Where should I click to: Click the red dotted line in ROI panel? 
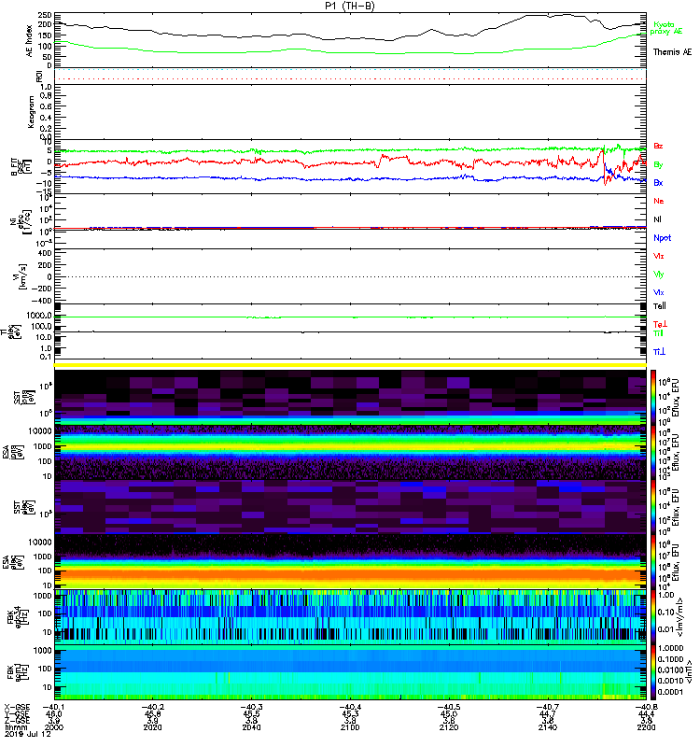[x=350, y=79]
